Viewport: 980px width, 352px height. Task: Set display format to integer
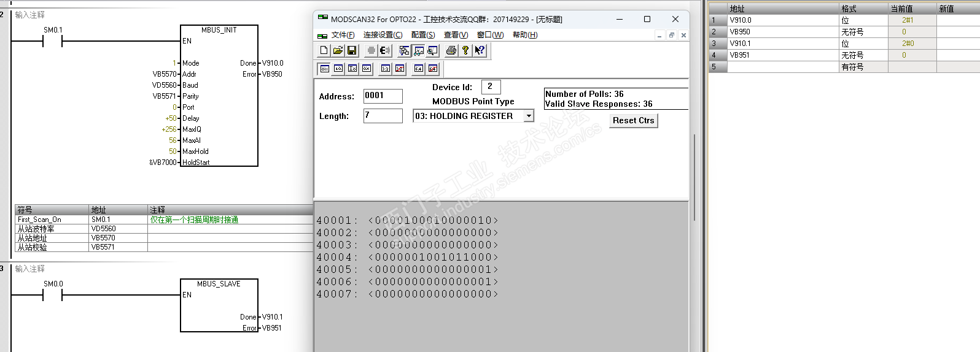[352, 69]
